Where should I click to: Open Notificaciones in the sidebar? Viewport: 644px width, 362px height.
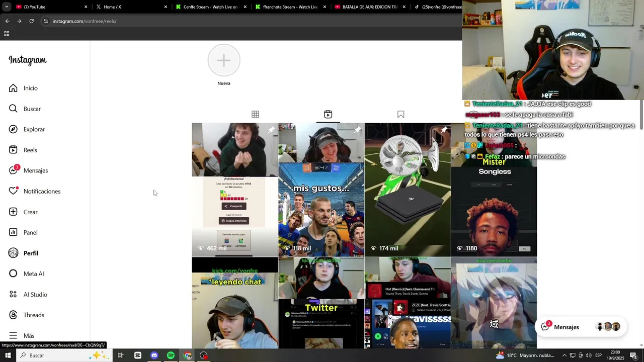pos(35,191)
